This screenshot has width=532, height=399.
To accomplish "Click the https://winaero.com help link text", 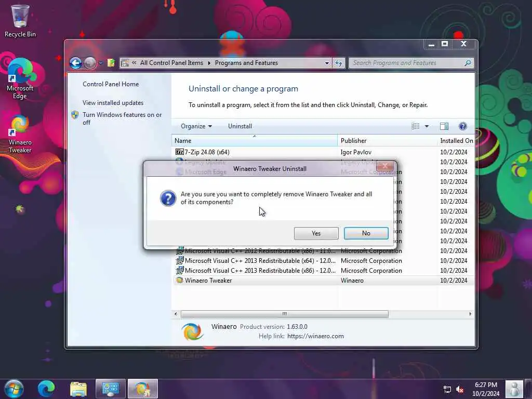I will click(315, 336).
